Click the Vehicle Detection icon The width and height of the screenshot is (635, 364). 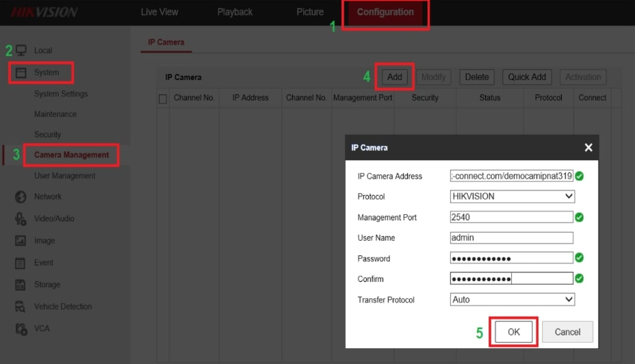[21, 307]
